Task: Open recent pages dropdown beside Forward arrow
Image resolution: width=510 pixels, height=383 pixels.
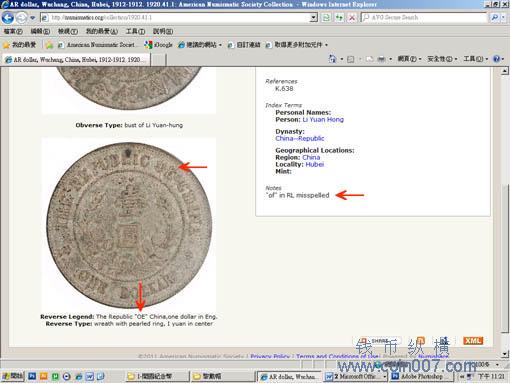Action: click(x=33, y=18)
